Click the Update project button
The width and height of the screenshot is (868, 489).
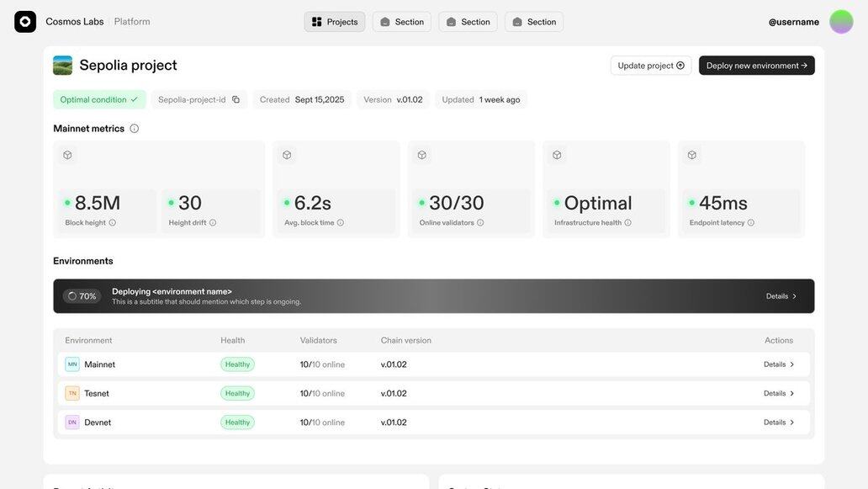[x=651, y=66]
